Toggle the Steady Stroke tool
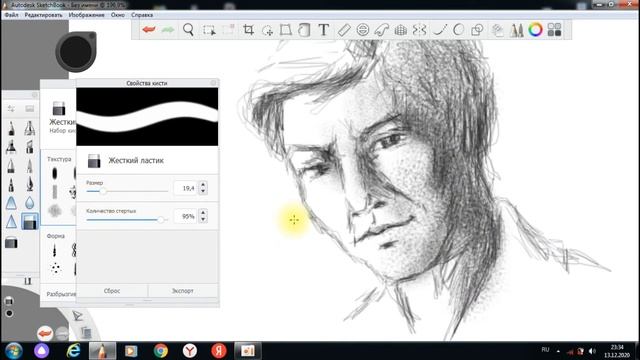This screenshot has width=640, height=360. click(x=439, y=30)
